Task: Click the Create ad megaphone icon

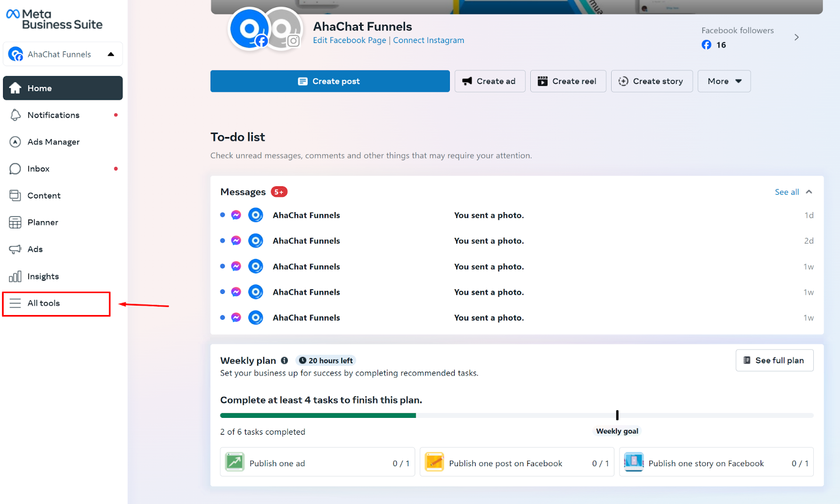Action: tap(467, 81)
